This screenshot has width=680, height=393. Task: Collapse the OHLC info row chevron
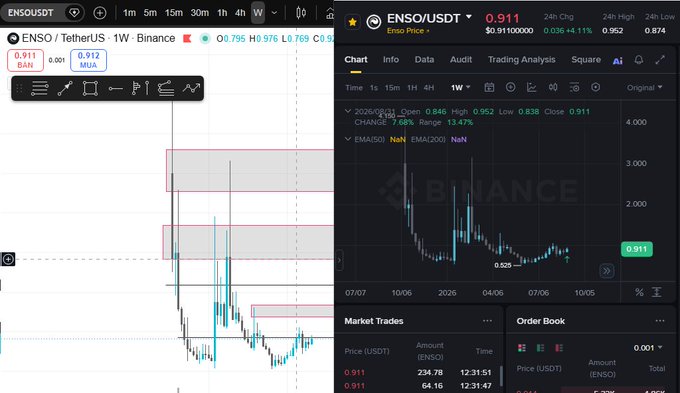[347, 111]
